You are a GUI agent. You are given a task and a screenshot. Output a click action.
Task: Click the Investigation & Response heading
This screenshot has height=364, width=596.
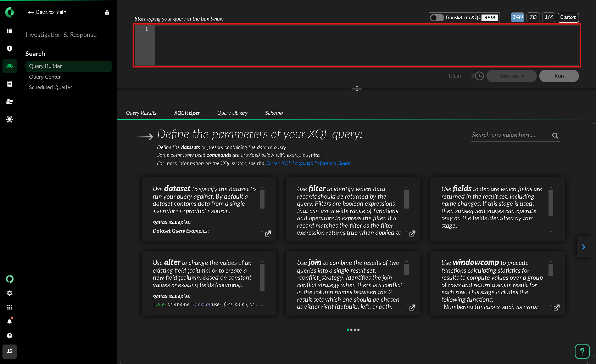click(61, 35)
